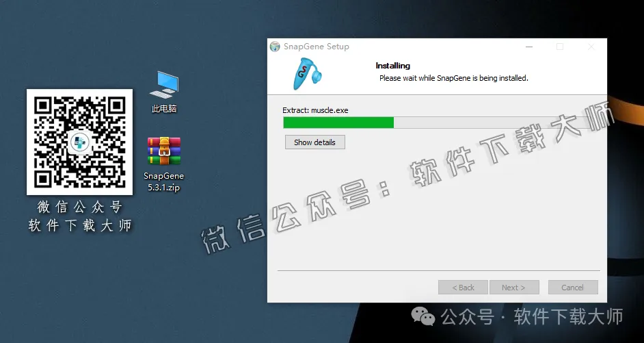This screenshot has width=644, height=343.
Task: Click the 'Extract: muscle.exe' status text
Action: click(x=315, y=110)
